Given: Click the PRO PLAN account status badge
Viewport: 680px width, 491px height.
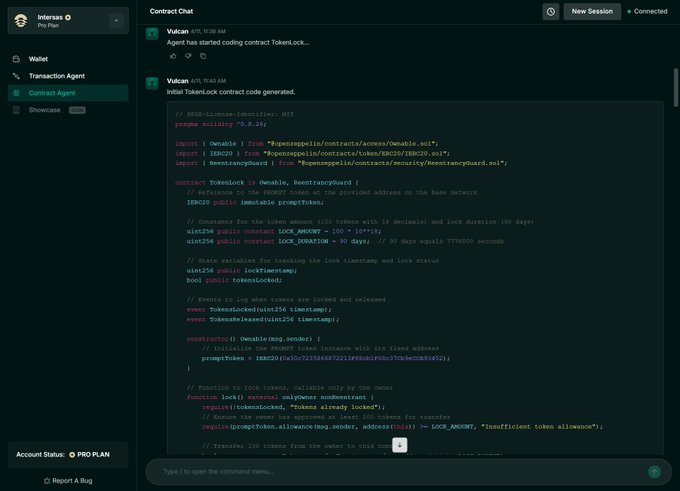Looking at the screenshot, I should tap(93, 454).
